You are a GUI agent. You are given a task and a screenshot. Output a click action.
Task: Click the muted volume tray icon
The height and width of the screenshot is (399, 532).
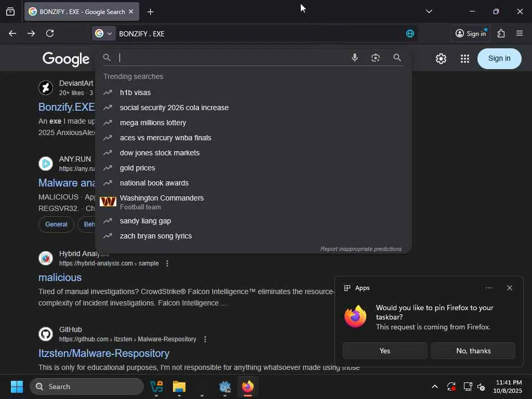[481, 387]
